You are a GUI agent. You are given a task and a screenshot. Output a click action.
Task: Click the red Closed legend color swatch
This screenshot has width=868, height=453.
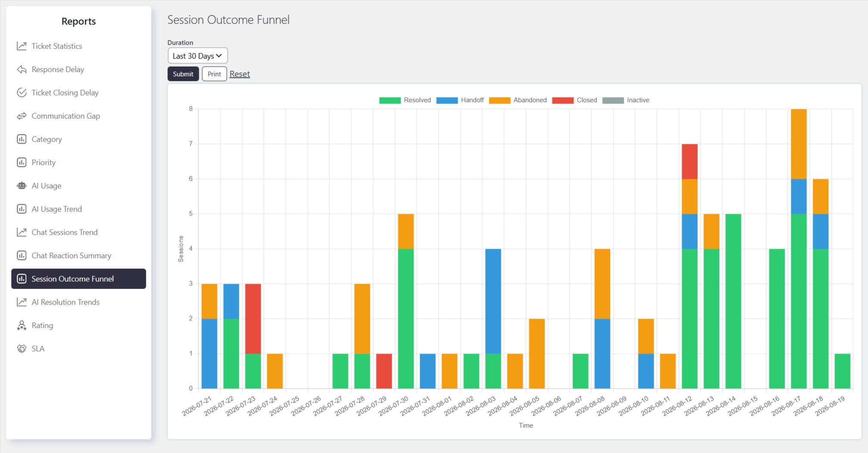point(563,100)
